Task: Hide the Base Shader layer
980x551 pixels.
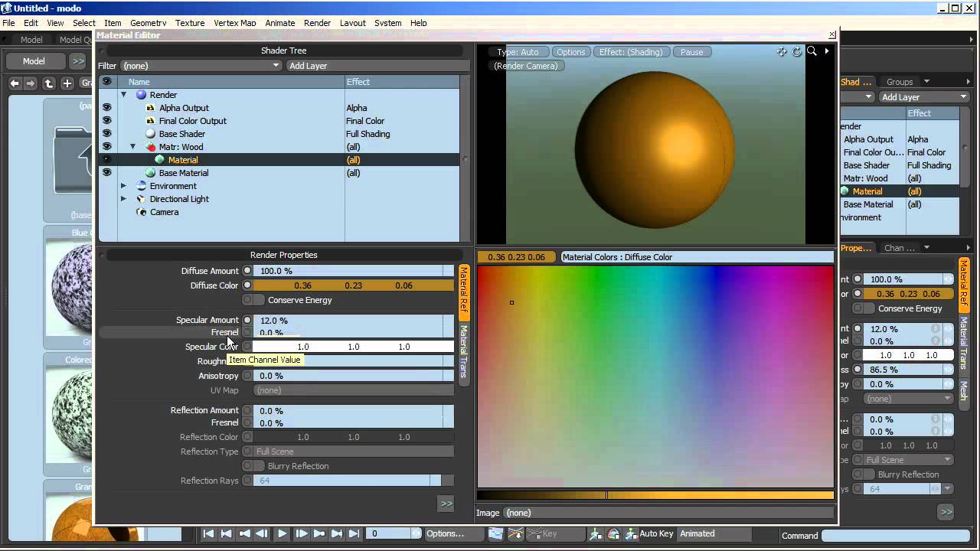Action: [106, 134]
